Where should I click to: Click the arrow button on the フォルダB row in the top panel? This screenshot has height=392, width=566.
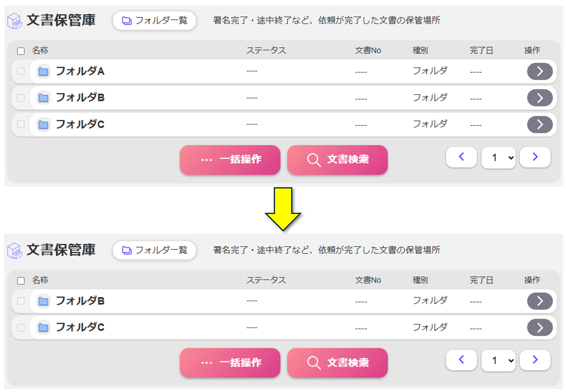pos(539,98)
